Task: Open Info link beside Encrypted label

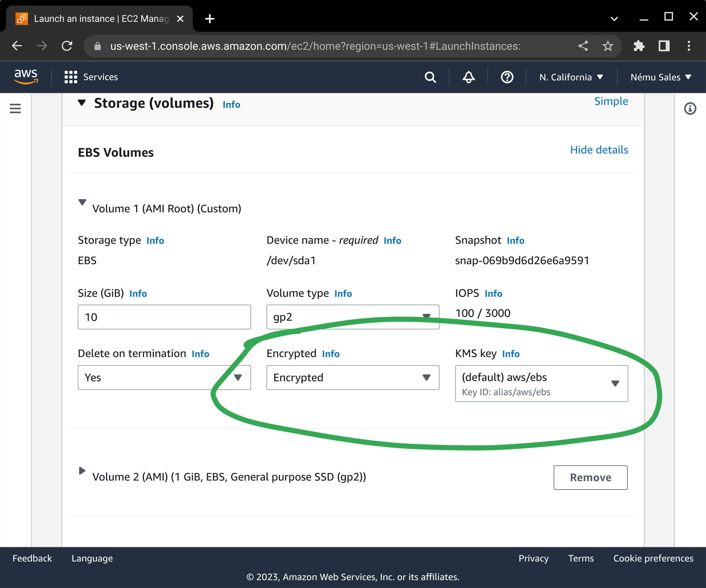Action: pos(331,354)
